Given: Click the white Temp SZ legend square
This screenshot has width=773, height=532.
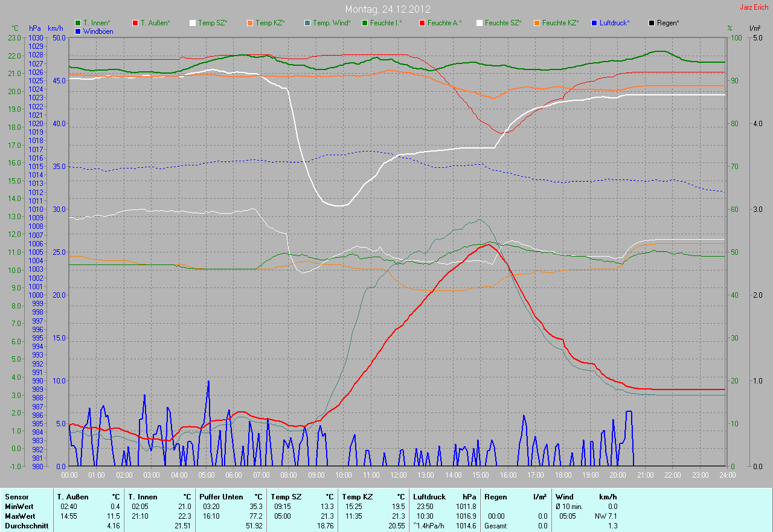Looking at the screenshot, I should [x=193, y=23].
